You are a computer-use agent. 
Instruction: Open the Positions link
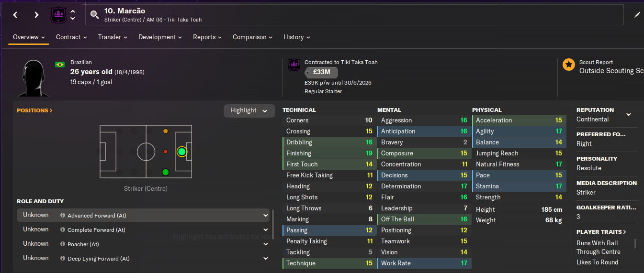point(34,110)
